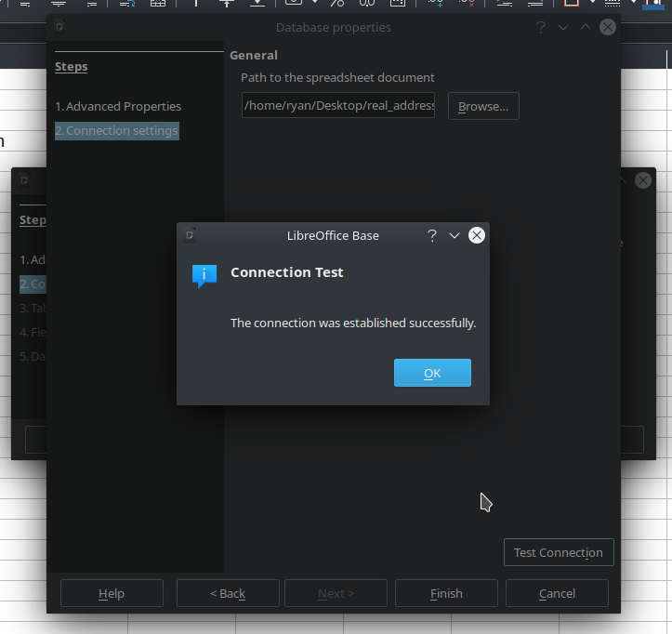Open window menu icon of Database properties

pyautogui.click(x=59, y=27)
